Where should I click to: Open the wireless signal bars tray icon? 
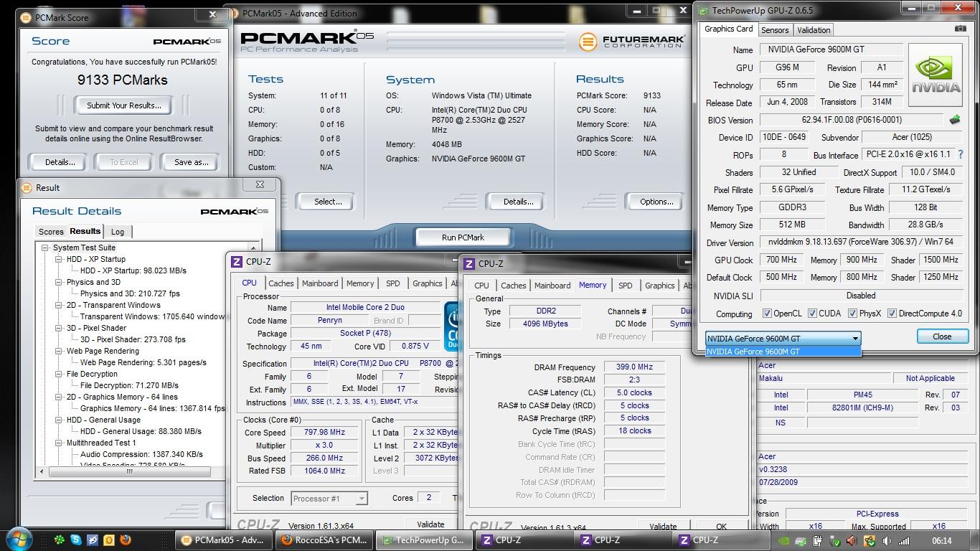[904, 541]
